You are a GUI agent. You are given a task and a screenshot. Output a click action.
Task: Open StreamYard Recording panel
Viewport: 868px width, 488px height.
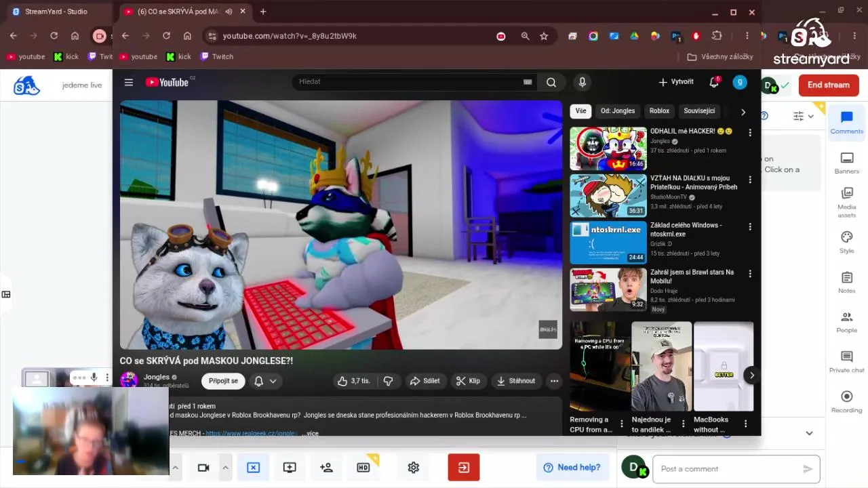(846, 401)
